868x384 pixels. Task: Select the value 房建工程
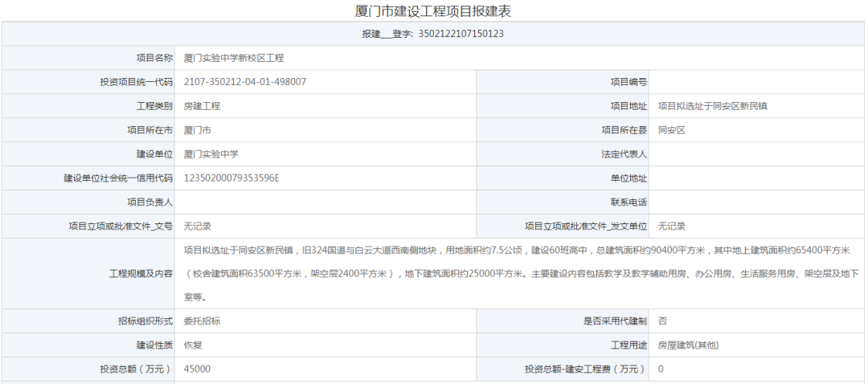tap(202, 106)
